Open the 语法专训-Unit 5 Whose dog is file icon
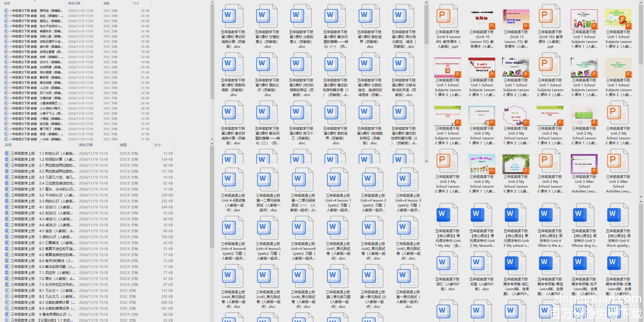Image resolution: width=644 pixels, height=322 pixels. click(584, 215)
